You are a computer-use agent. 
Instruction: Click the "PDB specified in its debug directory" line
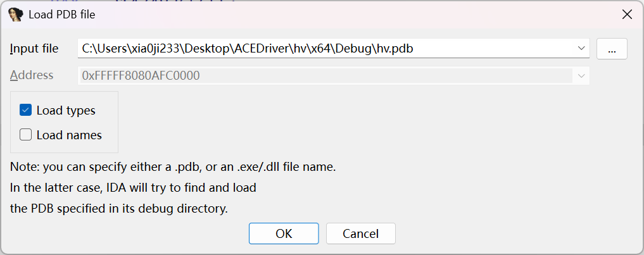[x=119, y=208]
